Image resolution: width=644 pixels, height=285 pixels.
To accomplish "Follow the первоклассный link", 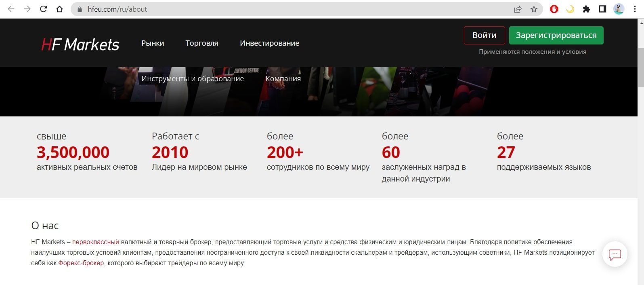I will pyautogui.click(x=96, y=242).
